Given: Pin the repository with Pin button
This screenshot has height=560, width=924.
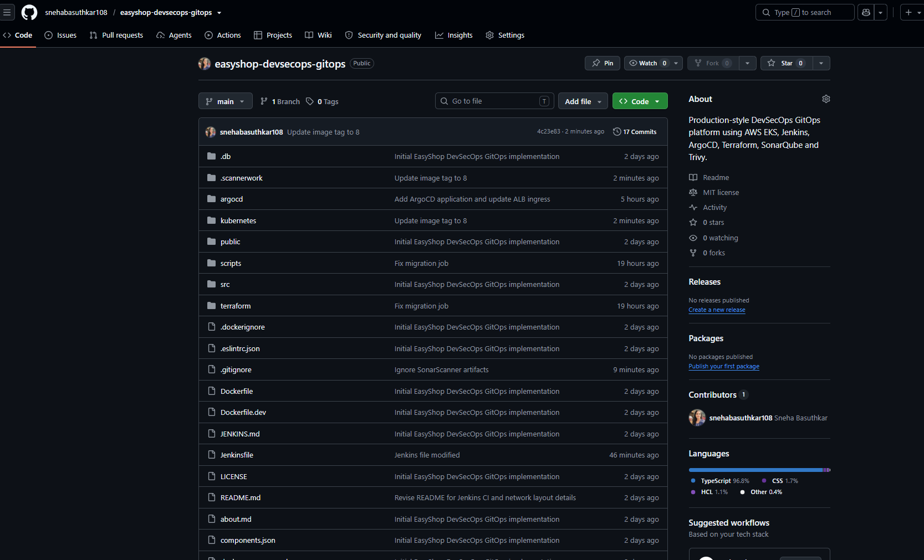Looking at the screenshot, I should tap(603, 63).
